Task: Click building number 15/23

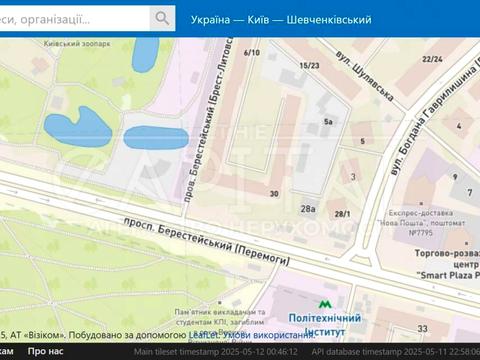Action: pyautogui.click(x=309, y=66)
